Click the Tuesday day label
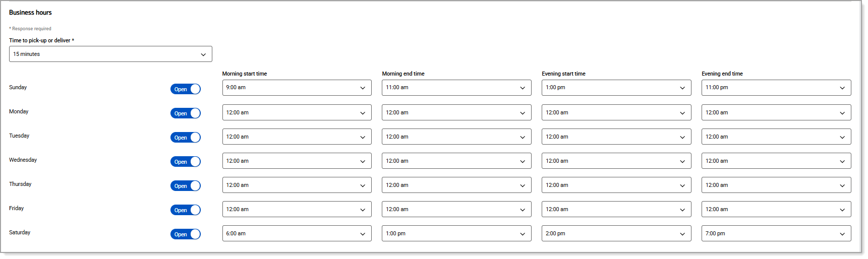 coord(19,136)
